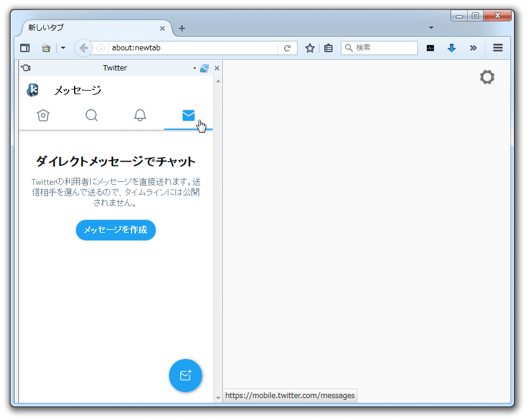This screenshot has width=527, height=420.
Task: Close the Twitter sidebar
Action: click(217, 68)
